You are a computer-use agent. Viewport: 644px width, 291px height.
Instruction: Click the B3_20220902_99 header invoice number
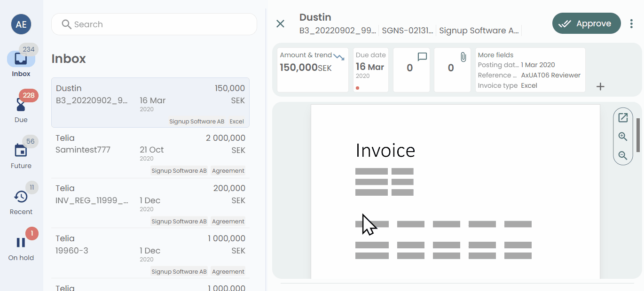[x=338, y=31]
